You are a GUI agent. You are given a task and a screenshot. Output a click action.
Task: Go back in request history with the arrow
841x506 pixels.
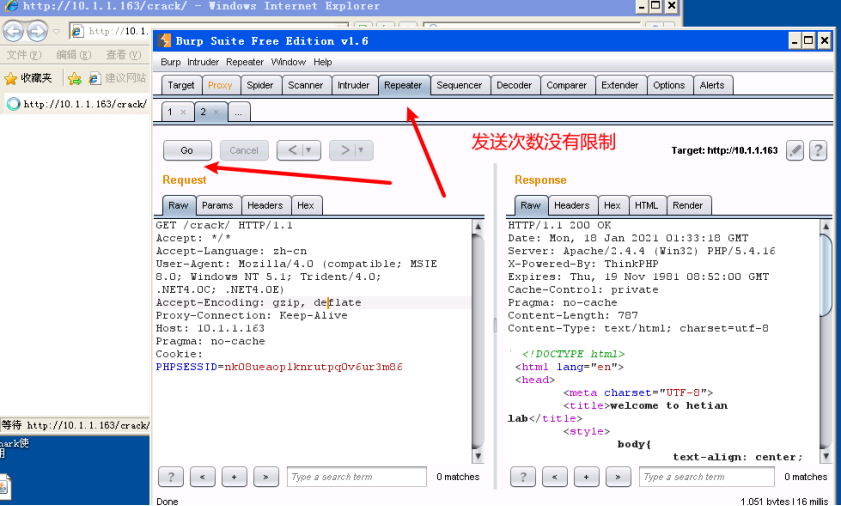[292, 150]
